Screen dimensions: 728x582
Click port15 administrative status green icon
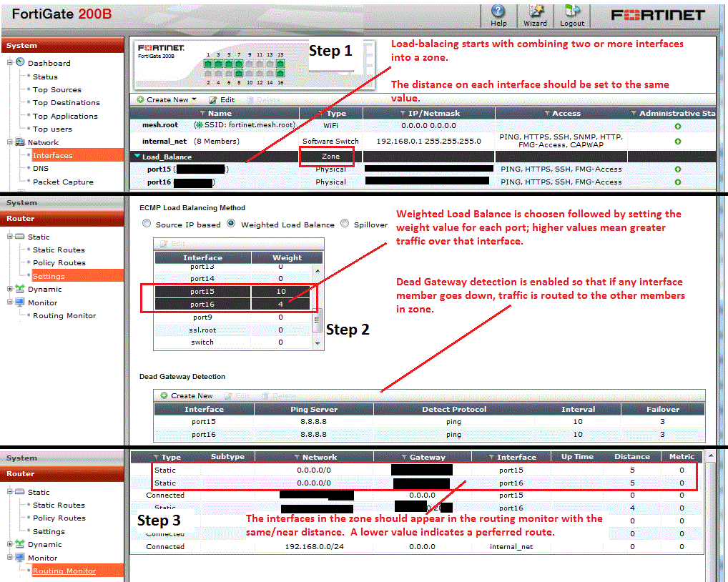coord(678,169)
